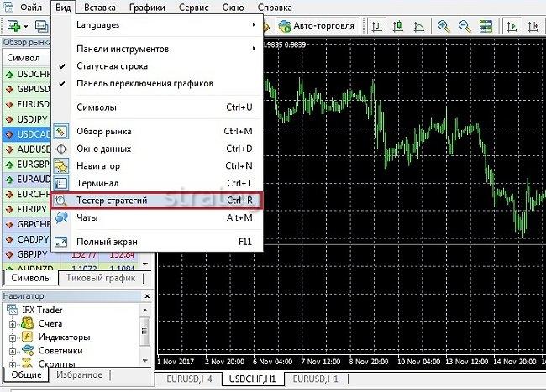This screenshot has width=546, height=392.
Task: Click the Индикаторы icon in Navigator tree
Action: click(x=27, y=337)
